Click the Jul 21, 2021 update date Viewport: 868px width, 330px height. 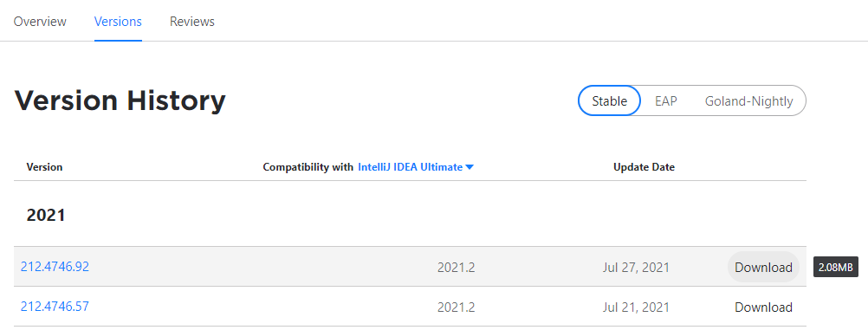click(636, 307)
